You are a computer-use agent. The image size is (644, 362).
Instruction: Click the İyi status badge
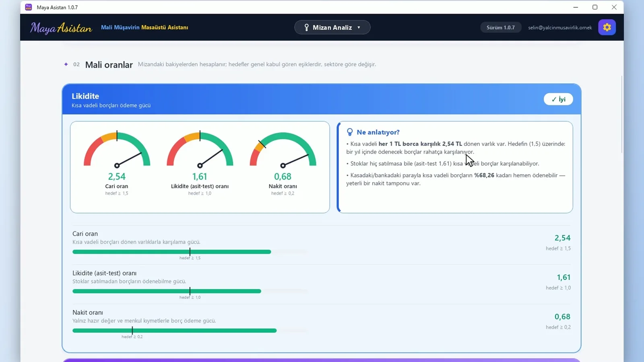pyautogui.click(x=558, y=99)
